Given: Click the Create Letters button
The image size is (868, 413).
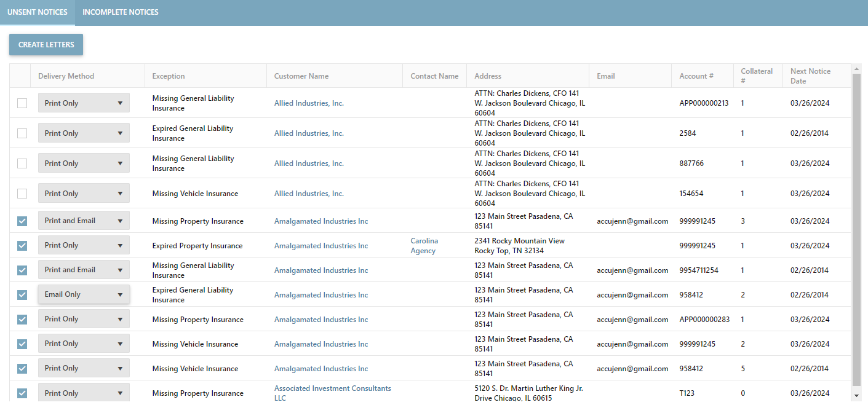Looking at the screenshot, I should [46, 45].
